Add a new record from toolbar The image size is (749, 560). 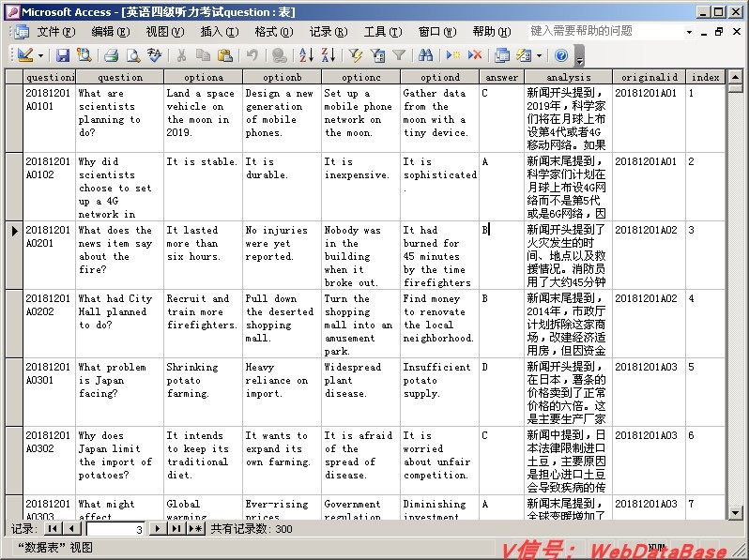pos(452,55)
